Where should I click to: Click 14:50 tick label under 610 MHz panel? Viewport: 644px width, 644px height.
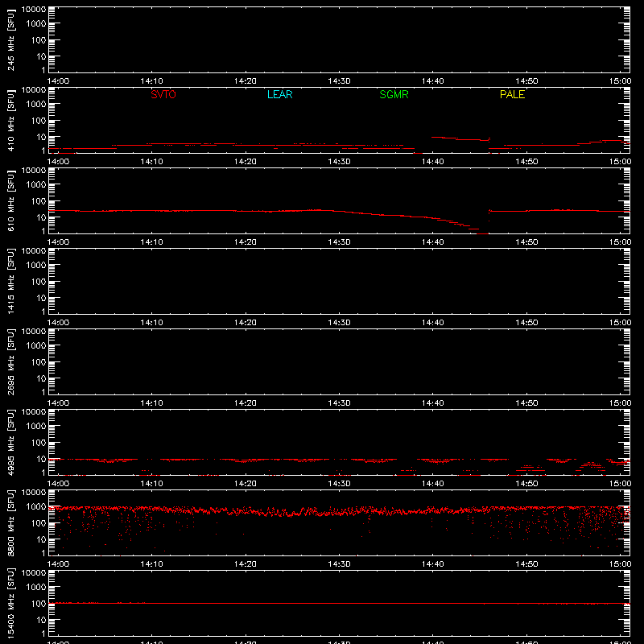pos(526,242)
